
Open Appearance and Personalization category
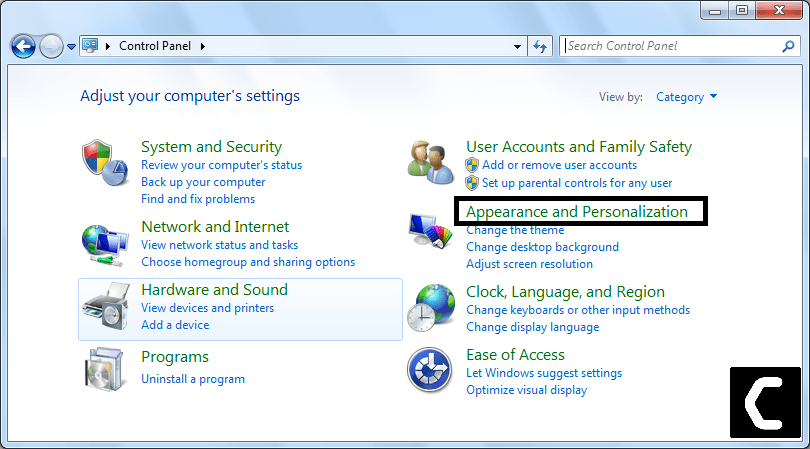577,212
